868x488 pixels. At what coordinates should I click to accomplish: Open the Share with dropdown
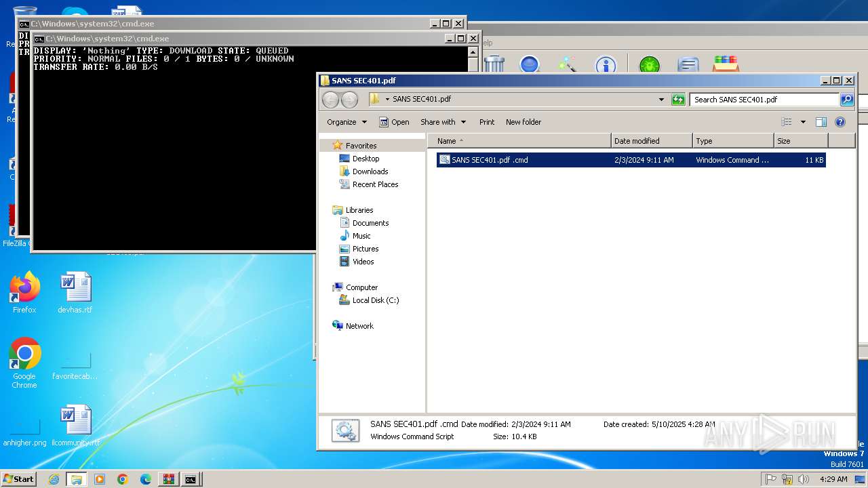pyautogui.click(x=443, y=122)
